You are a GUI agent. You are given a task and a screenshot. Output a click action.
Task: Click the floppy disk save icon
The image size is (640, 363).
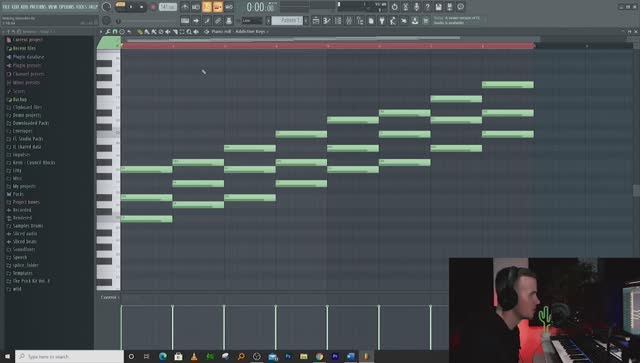coord(438,7)
